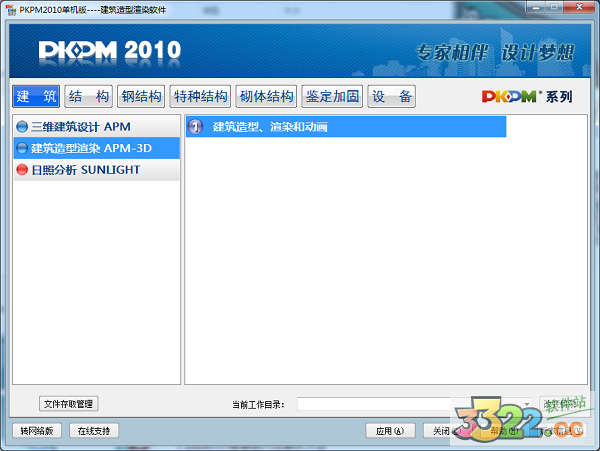Viewport: 600px width, 451px height.
Task: Open the 特种结构 tab
Action: pyautogui.click(x=201, y=96)
